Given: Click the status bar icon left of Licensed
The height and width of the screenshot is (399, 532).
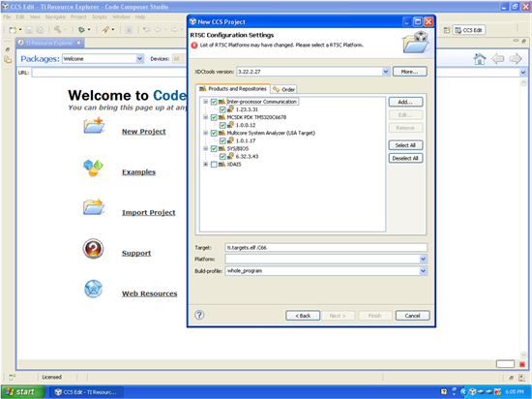Looking at the screenshot, I should point(13,377).
